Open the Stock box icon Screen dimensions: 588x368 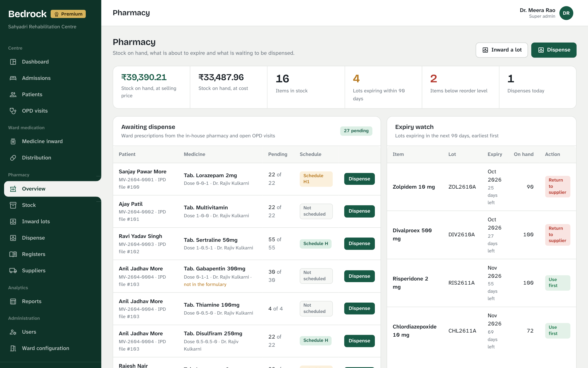13,205
